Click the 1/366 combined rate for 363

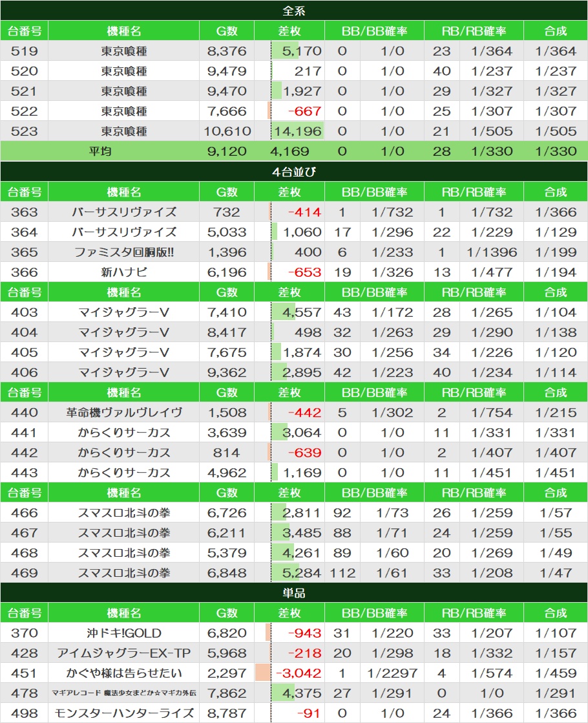[556, 211]
